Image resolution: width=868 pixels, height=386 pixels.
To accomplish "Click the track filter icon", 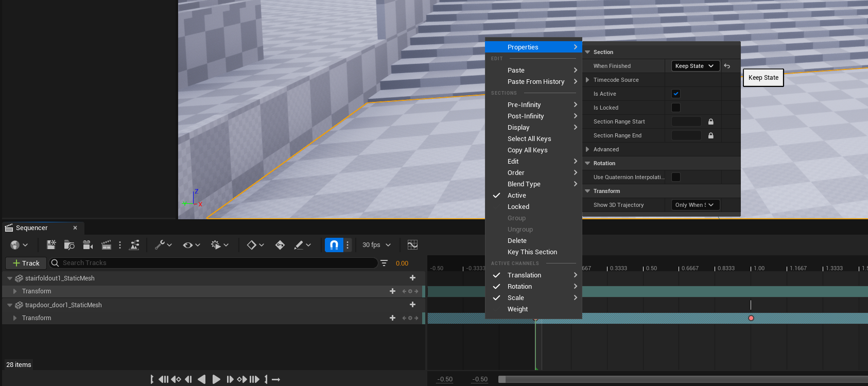I will click(x=384, y=263).
